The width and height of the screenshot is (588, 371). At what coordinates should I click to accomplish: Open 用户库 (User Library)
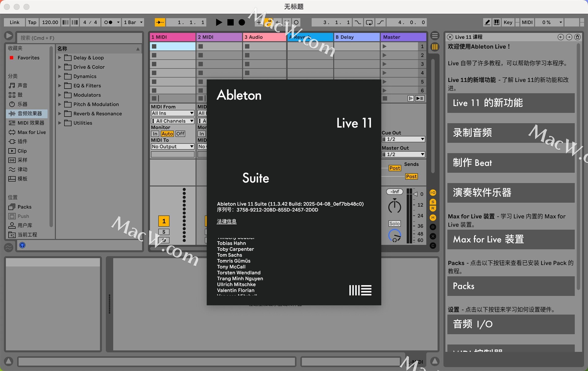(x=25, y=225)
